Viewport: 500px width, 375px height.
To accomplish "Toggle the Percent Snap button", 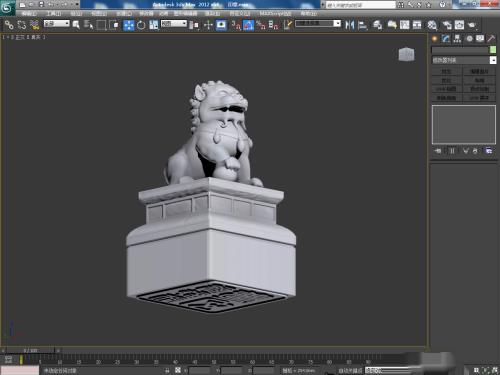I will pyautogui.click(x=261, y=25).
